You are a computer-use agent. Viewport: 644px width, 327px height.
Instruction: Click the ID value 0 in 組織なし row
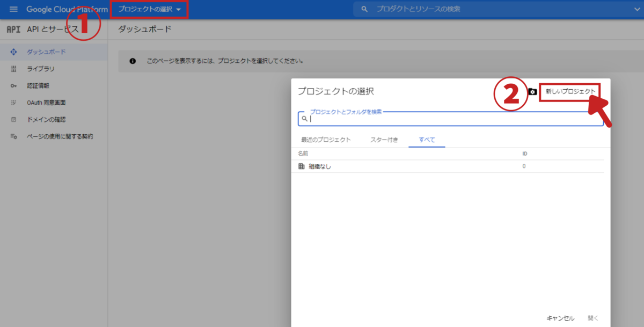pos(524,166)
